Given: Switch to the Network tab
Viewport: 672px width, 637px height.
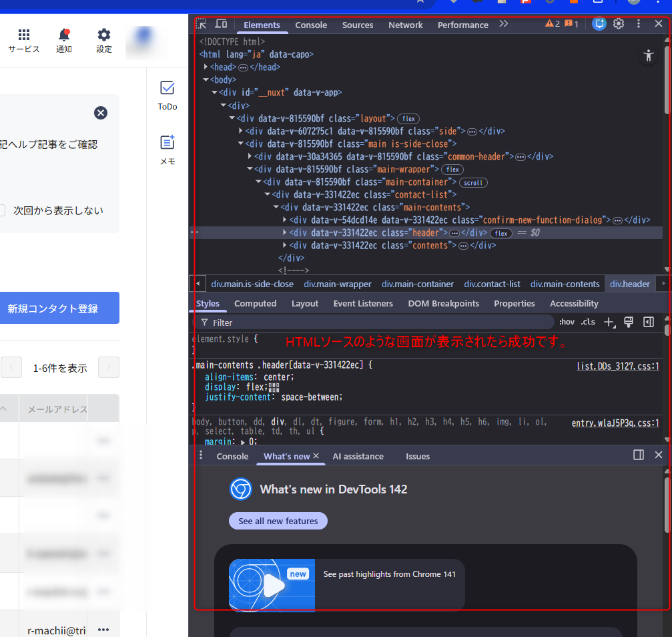Looking at the screenshot, I should (405, 25).
